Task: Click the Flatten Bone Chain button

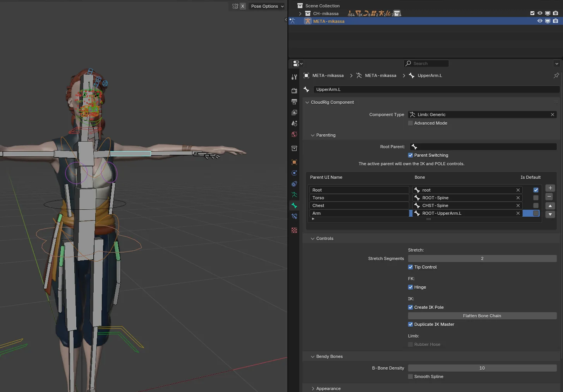Action: [x=482, y=316]
